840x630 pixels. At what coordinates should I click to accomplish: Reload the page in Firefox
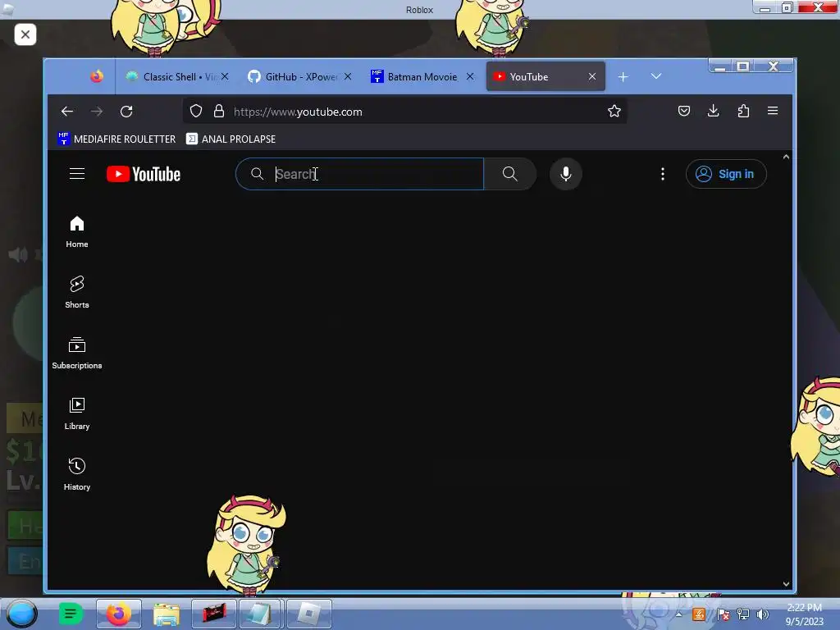[126, 112]
